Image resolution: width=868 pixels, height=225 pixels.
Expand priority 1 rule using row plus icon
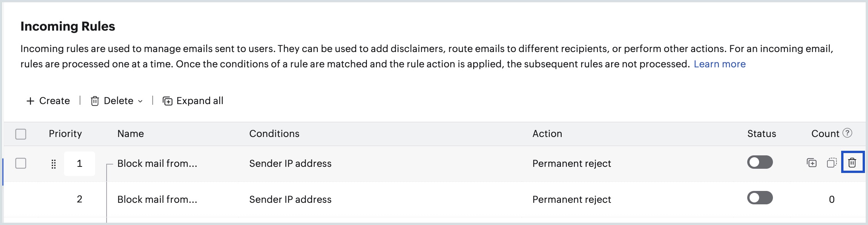tap(812, 163)
